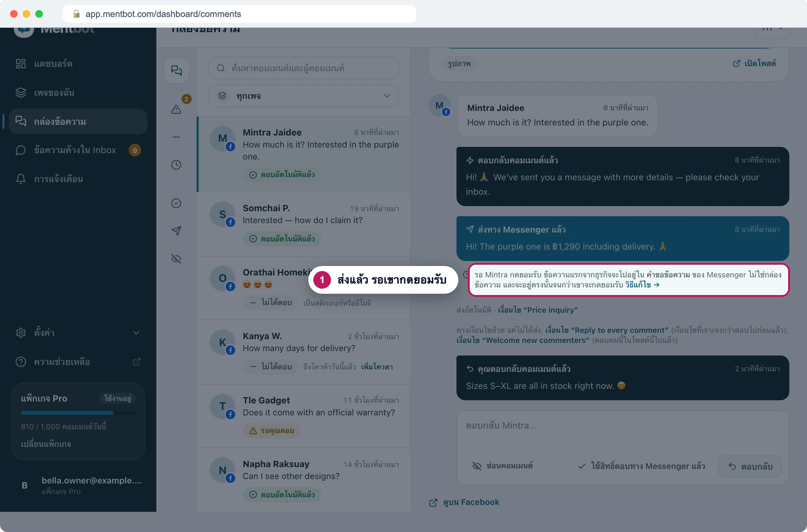Toggle ใช้สิทธิ์ตอบทาง Messenger แล้ว option
The image size is (807, 532).
(x=642, y=466)
